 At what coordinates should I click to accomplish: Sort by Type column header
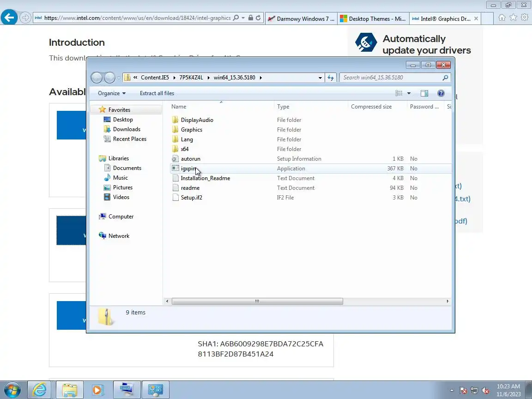311,107
